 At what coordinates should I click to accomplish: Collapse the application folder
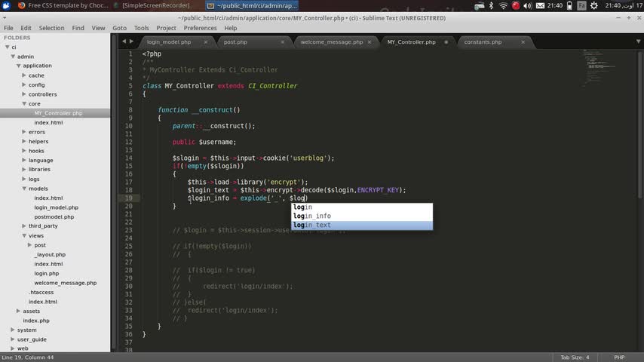click(x=19, y=66)
